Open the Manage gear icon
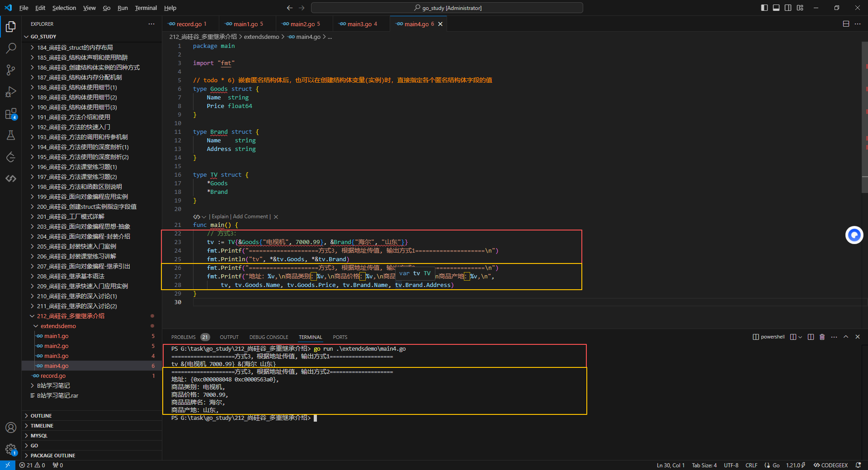 (11, 449)
